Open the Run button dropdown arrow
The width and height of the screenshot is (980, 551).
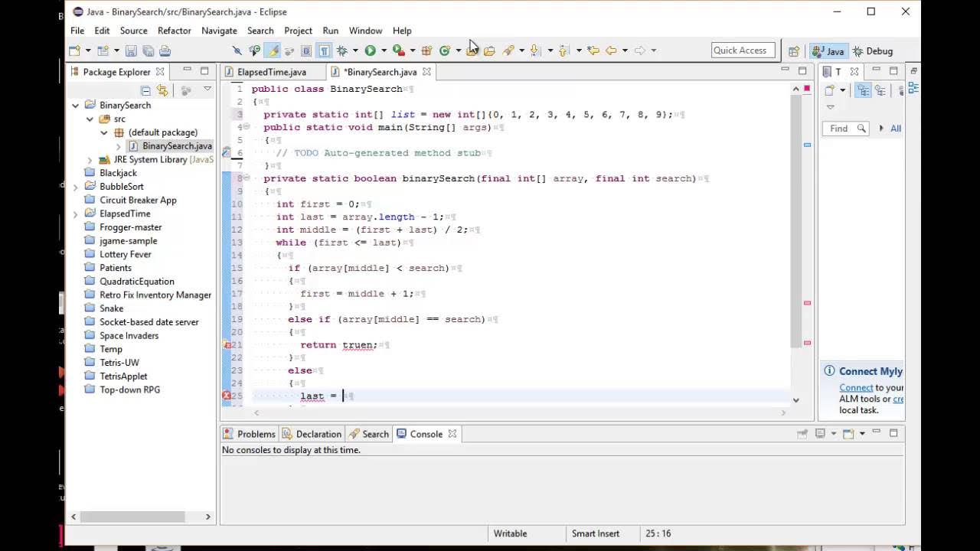[x=384, y=51]
